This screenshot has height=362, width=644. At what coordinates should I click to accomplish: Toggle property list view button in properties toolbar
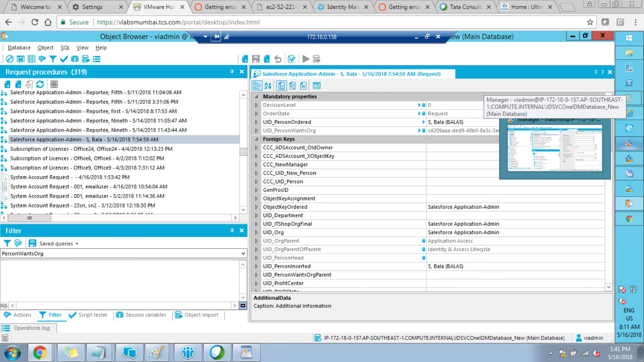(281, 86)
